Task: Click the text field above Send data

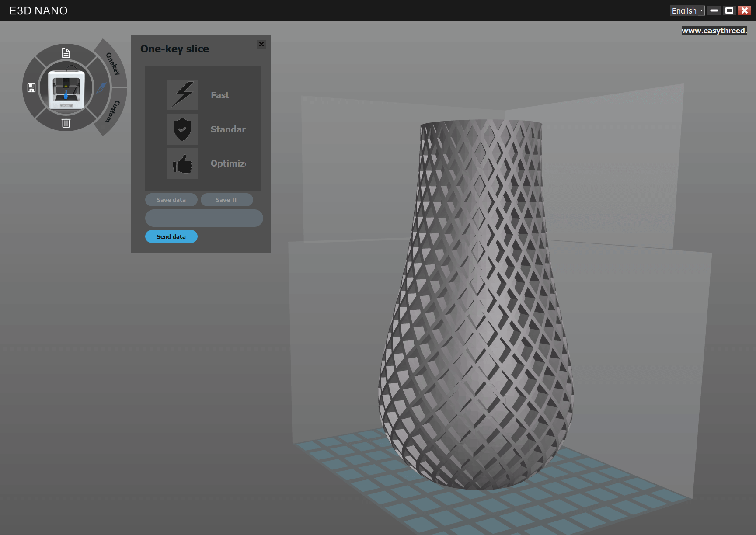Action: [204, 218]
